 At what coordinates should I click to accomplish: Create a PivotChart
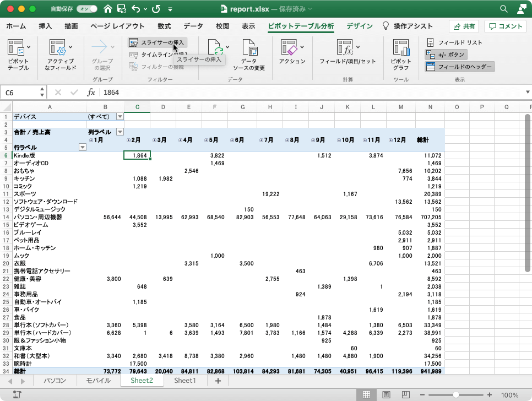pyautogui.click(x=401, y=55)
